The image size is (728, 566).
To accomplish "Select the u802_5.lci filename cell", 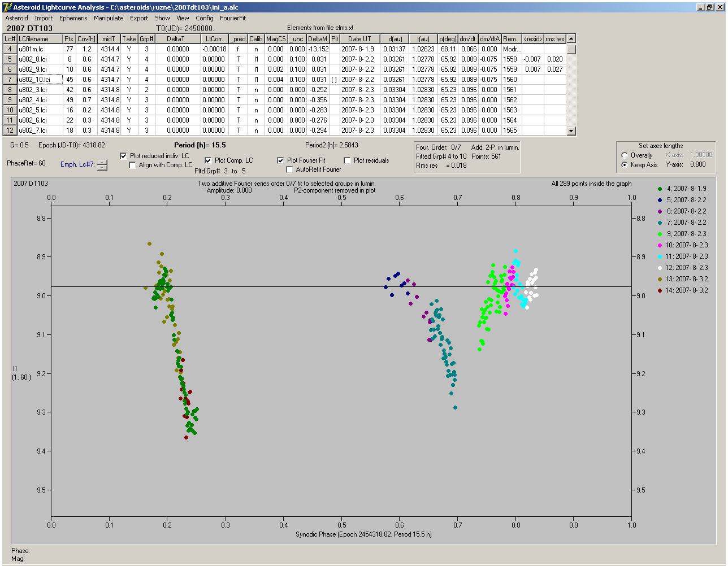I will pos(40,110).
